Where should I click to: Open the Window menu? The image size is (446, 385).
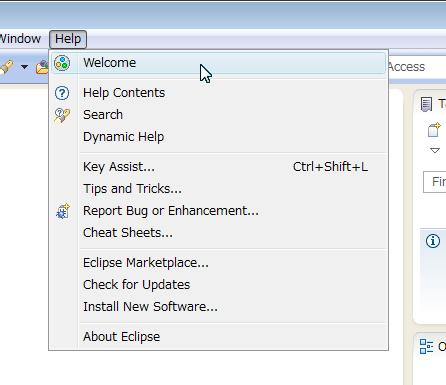[20, 39]
